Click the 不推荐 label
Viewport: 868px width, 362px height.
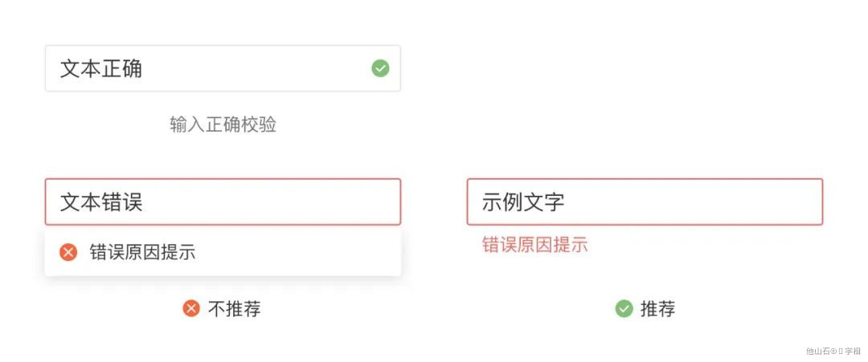pos(234,309)
